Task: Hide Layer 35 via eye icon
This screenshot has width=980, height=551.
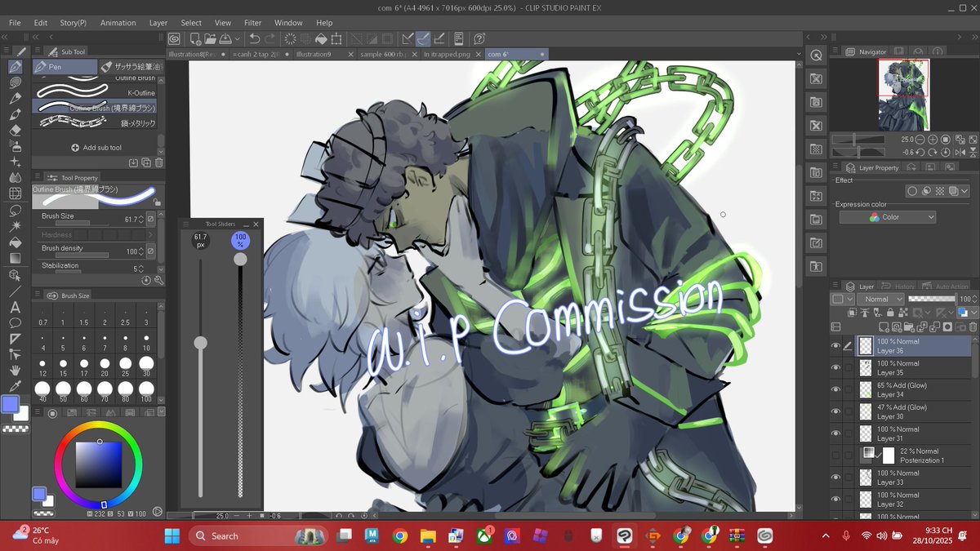Action: pyautogui.click(x=835, y=368)
